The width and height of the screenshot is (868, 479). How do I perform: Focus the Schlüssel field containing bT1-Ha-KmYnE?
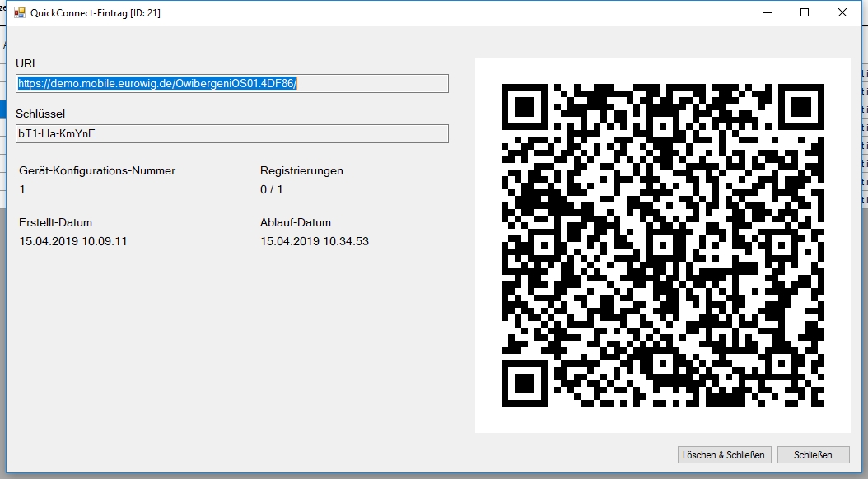[232, 133]
